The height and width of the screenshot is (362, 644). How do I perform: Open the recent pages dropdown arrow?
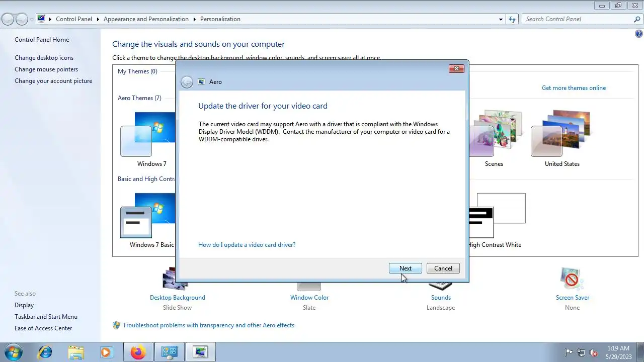tap(32, 20)
